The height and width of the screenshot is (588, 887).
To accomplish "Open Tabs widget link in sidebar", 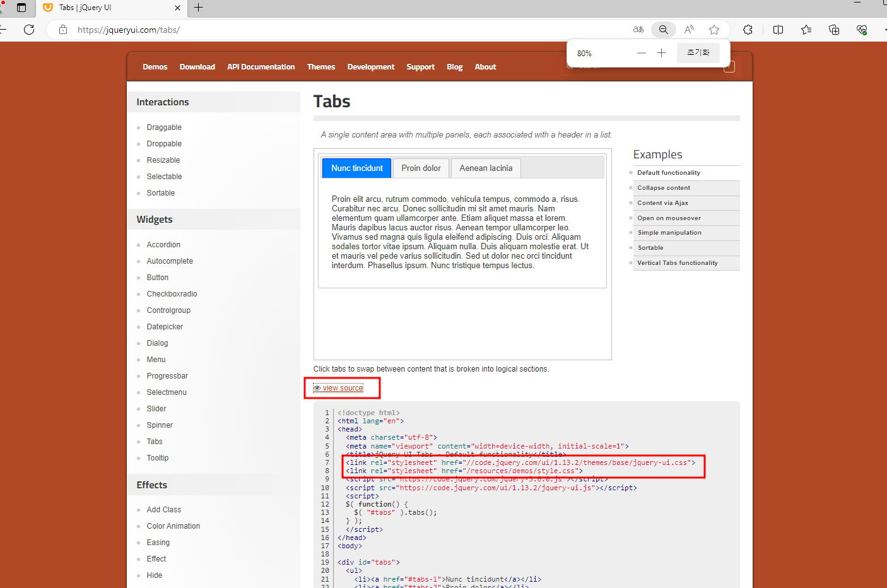I will [155, 442].
